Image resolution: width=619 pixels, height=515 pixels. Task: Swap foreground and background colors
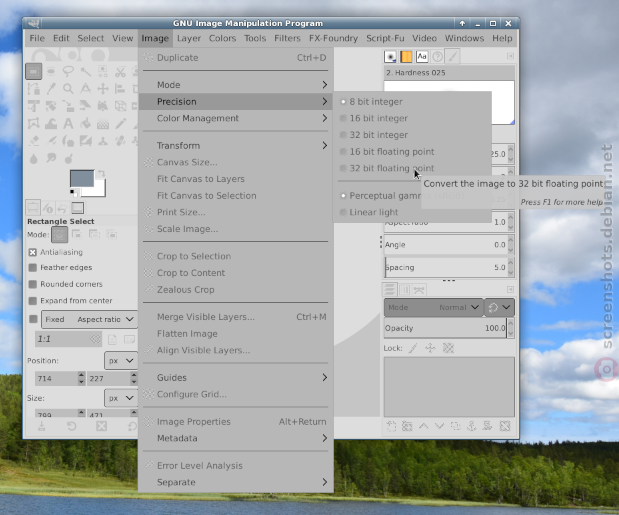click(102, 174)
